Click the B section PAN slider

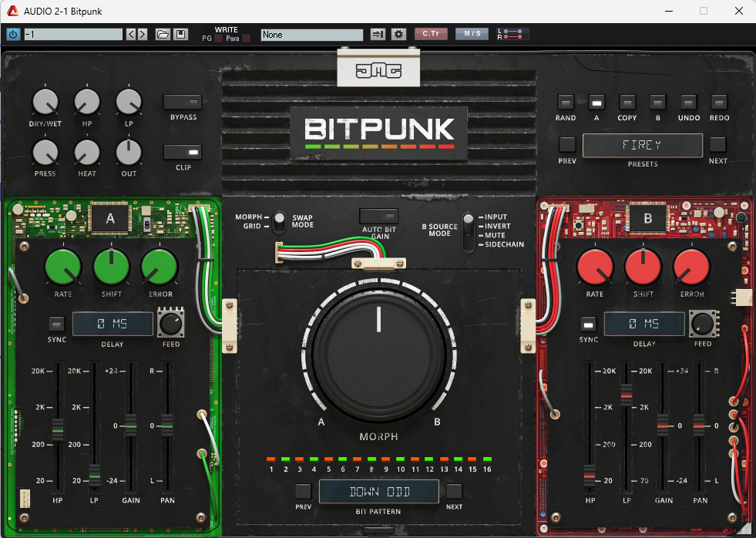point(699,425)
